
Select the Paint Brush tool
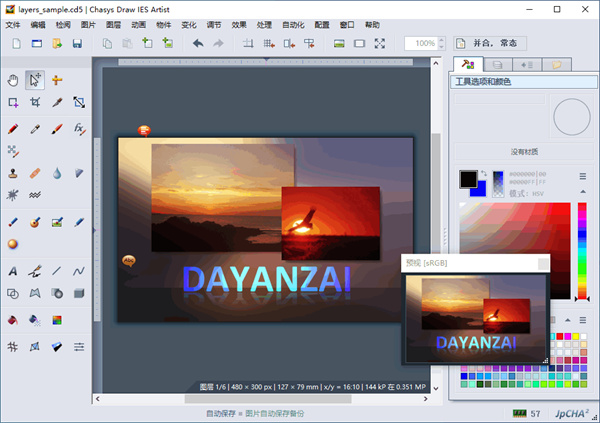[57, 129]
